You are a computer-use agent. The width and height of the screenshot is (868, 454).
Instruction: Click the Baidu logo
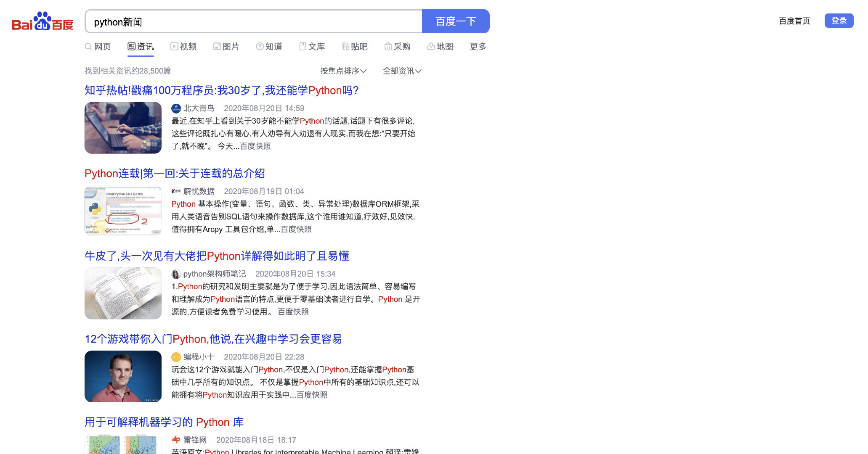click(42, 21)
